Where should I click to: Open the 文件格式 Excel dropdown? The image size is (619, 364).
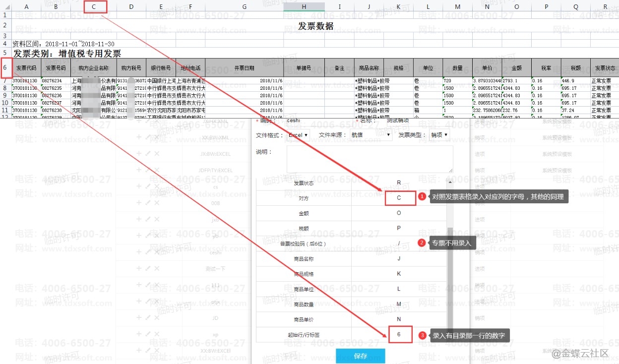point(298,135)
